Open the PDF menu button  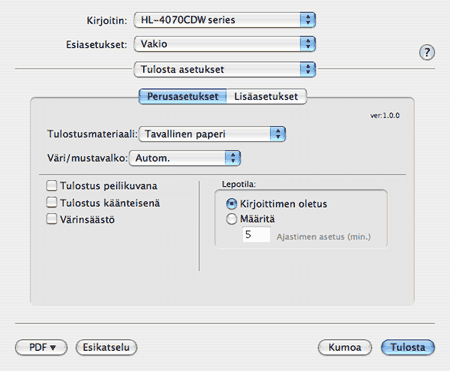41,347
